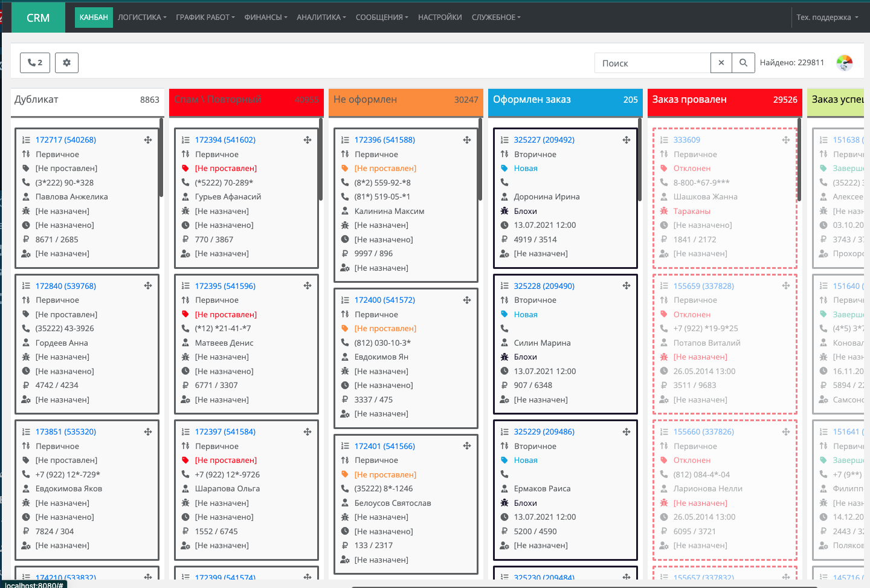Click the magnifier search button
The width and height of the screenshot is (870, 588).
[x=743, y=63]
